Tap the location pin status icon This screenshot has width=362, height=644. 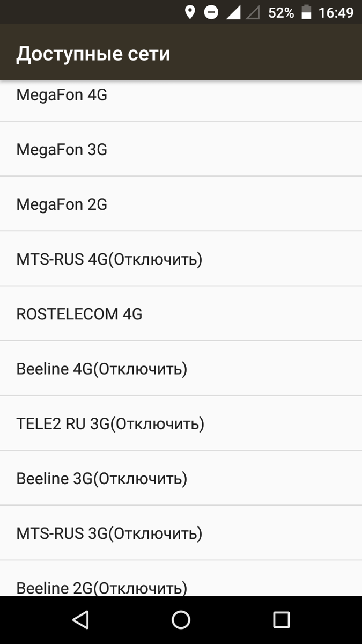tap(189, 12)
